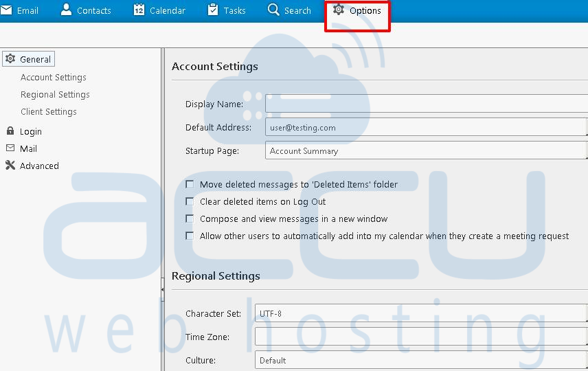Open Regional Settings in the sidebar

pyautogui.click(x=55, y=95)
